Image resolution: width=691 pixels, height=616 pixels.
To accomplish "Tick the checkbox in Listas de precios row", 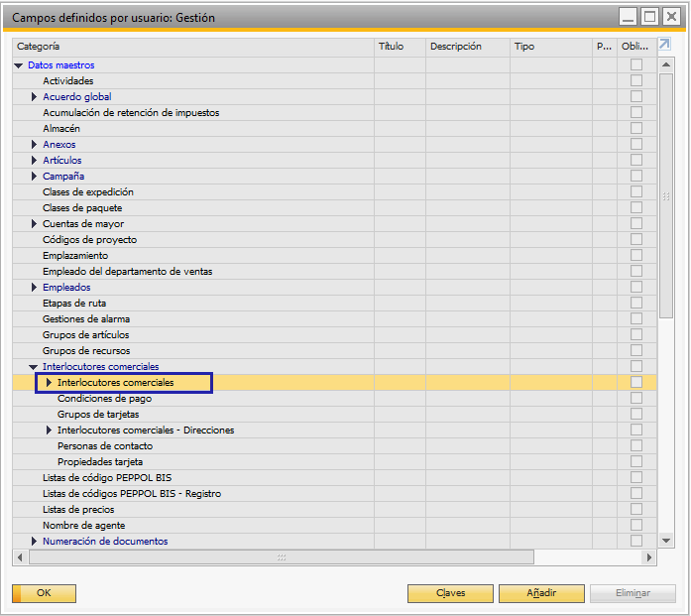I will [x=636, y=509].
